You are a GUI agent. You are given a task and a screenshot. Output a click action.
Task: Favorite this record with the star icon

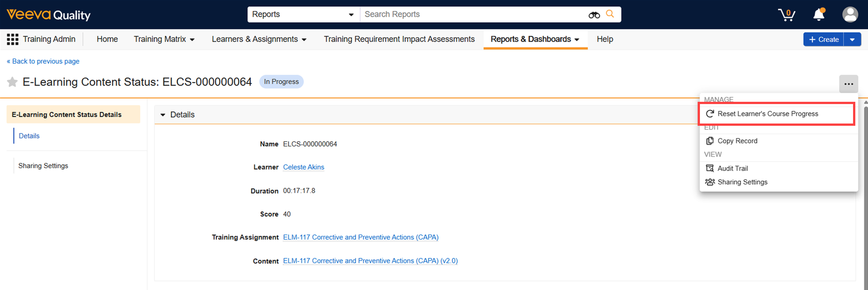click(x=12, y=82)
